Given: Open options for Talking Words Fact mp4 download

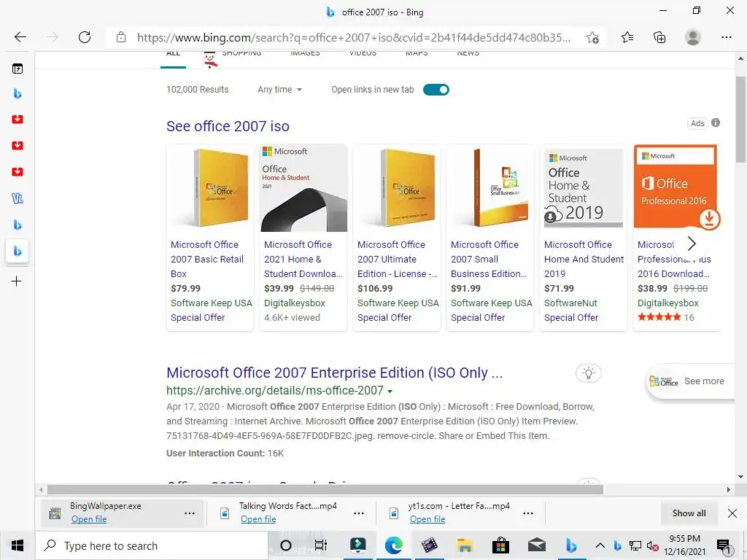Looking at the screenshot, I should [x=359, y=513].
